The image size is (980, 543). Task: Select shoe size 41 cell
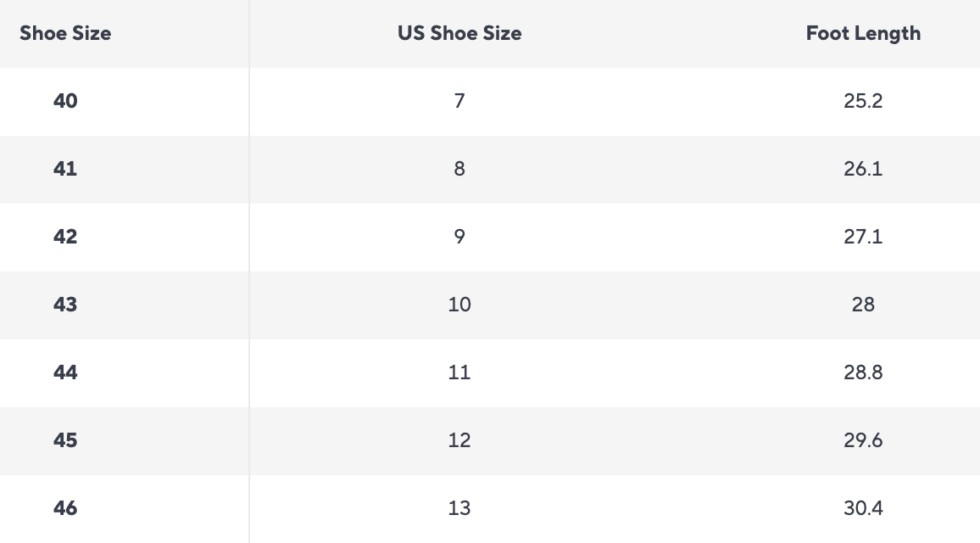(x=65, y=169)
